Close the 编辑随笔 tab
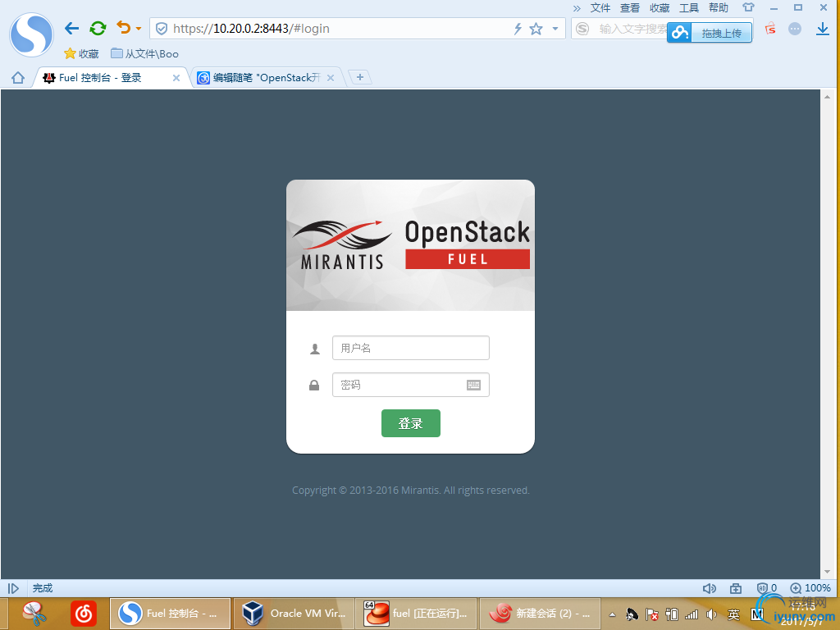 (331, 78)
